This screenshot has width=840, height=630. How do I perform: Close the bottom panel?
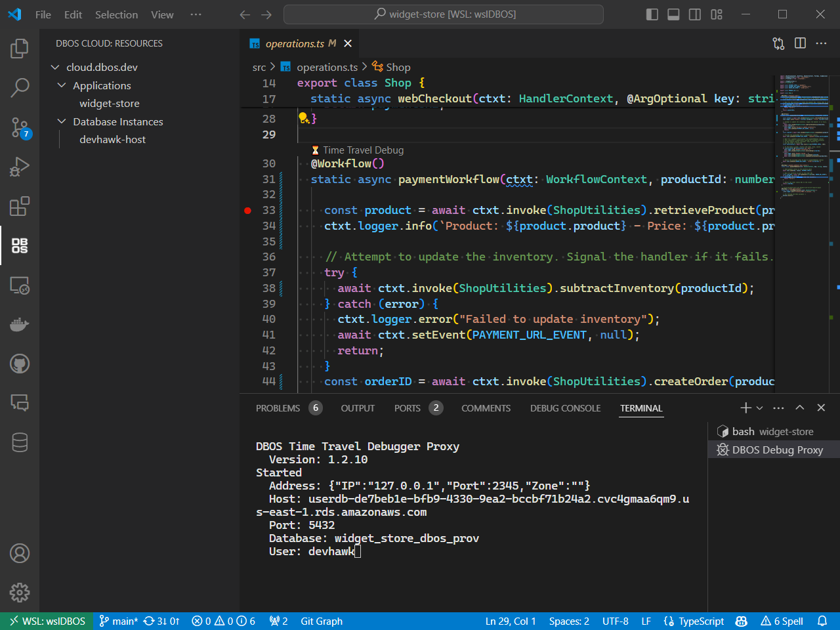[821, 408]
